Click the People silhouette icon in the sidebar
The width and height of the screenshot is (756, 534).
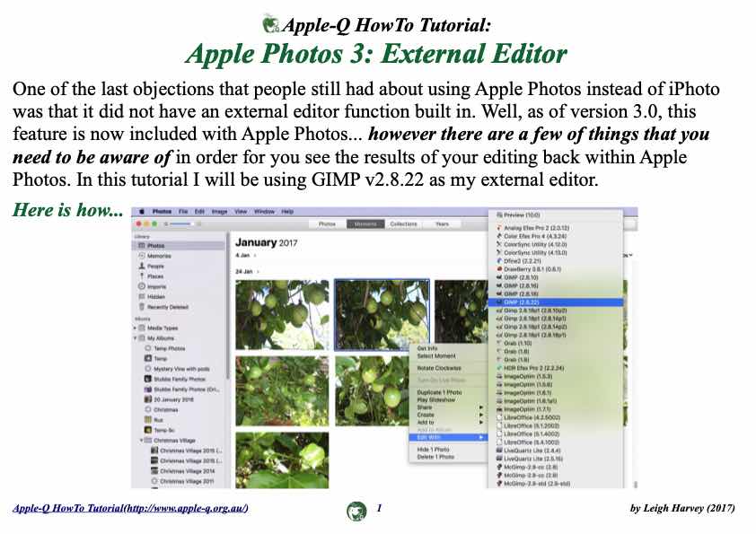142,266
